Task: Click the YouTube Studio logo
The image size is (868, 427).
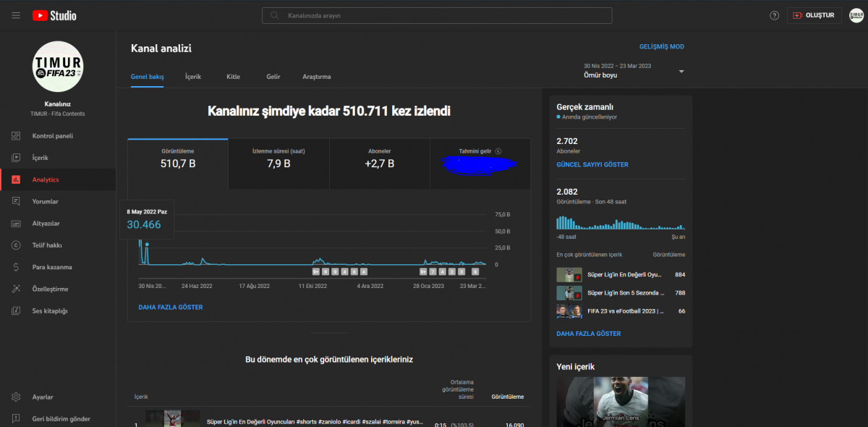Action: coord(54,15)
